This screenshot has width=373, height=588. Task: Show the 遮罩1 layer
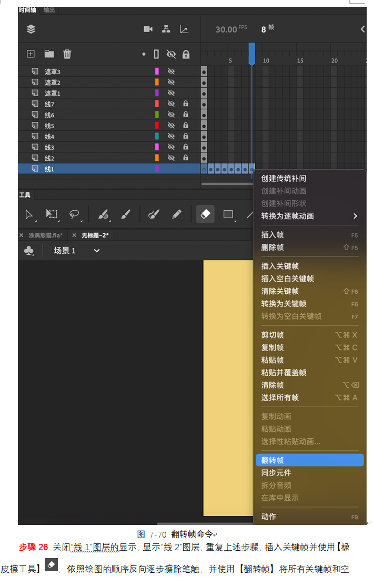[x=171, y=93]
